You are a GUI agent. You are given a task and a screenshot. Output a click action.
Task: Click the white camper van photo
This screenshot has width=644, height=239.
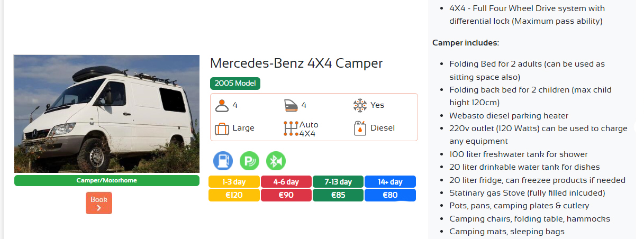point(106,114)
